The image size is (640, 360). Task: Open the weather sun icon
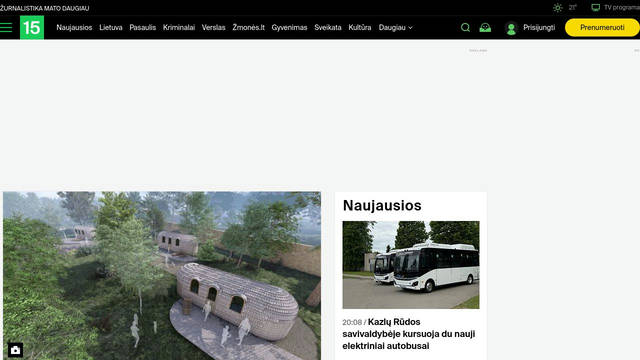pyautogui.click(x=558, y=7)
